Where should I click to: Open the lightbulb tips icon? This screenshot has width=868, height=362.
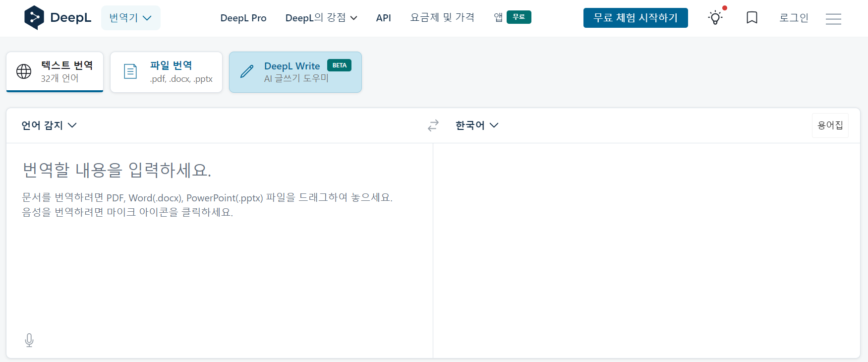715,18
